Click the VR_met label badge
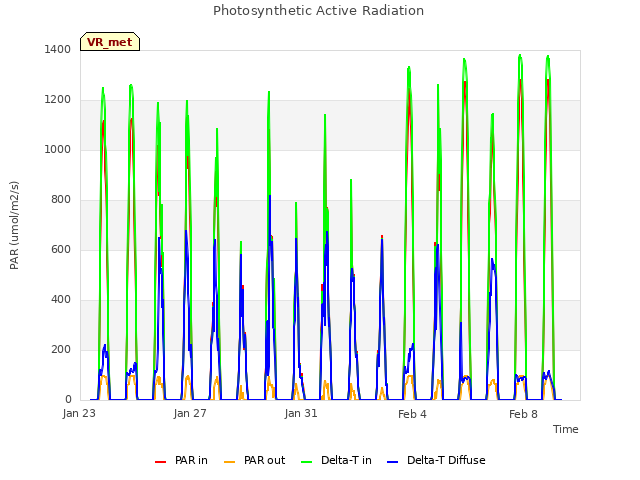 click(x=110, y=42)
